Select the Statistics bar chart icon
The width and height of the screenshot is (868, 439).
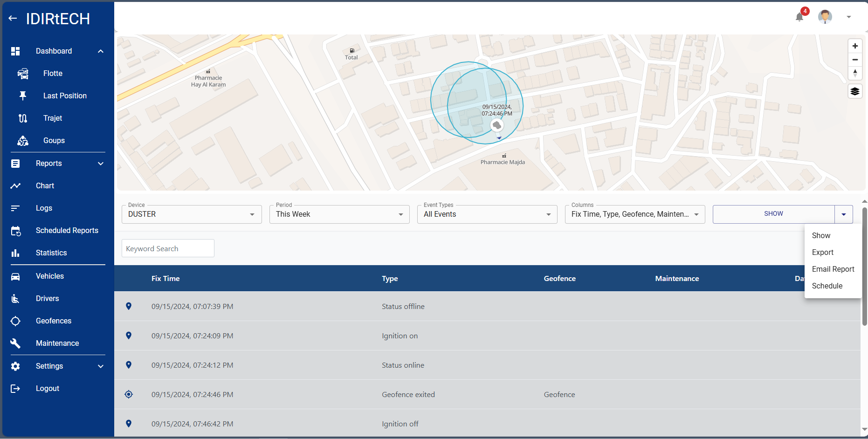click(x=15, y=253)
